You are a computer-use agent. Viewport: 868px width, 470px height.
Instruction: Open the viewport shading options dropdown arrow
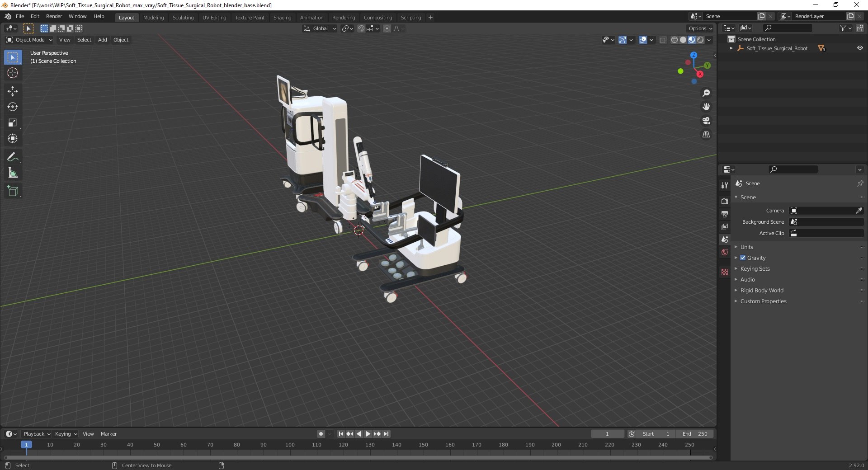click(x=709, y=40)
